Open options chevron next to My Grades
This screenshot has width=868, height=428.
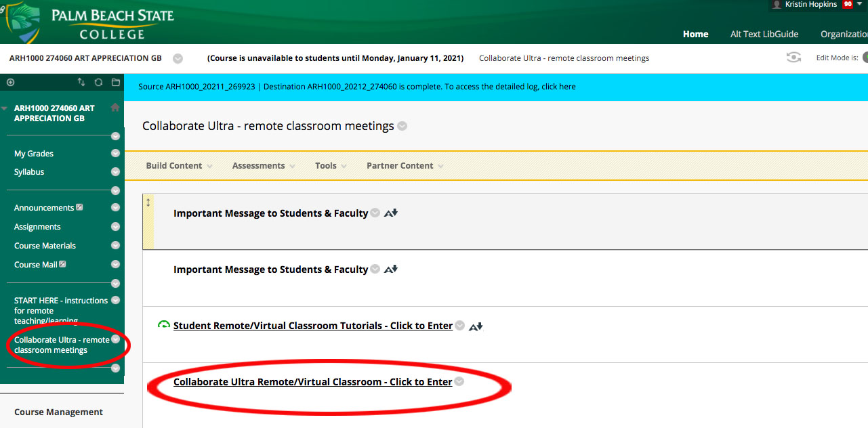click(x=115, y=154)
